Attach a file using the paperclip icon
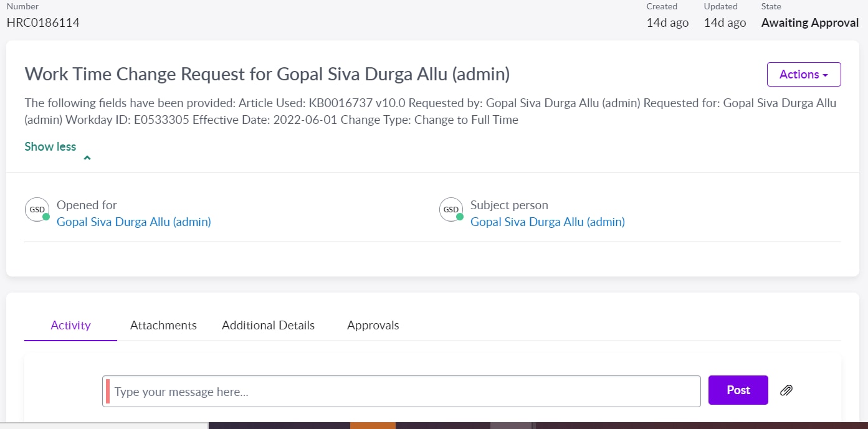 (786, 390)
